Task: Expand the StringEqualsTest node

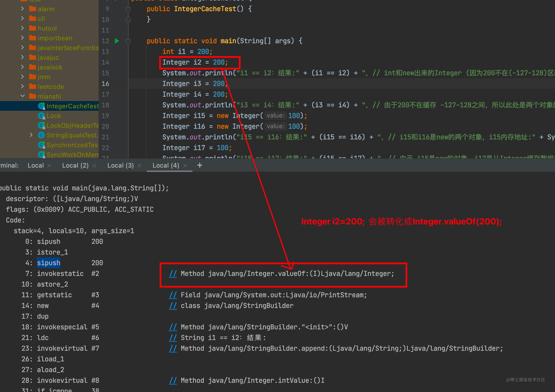Action: [31, 135]
